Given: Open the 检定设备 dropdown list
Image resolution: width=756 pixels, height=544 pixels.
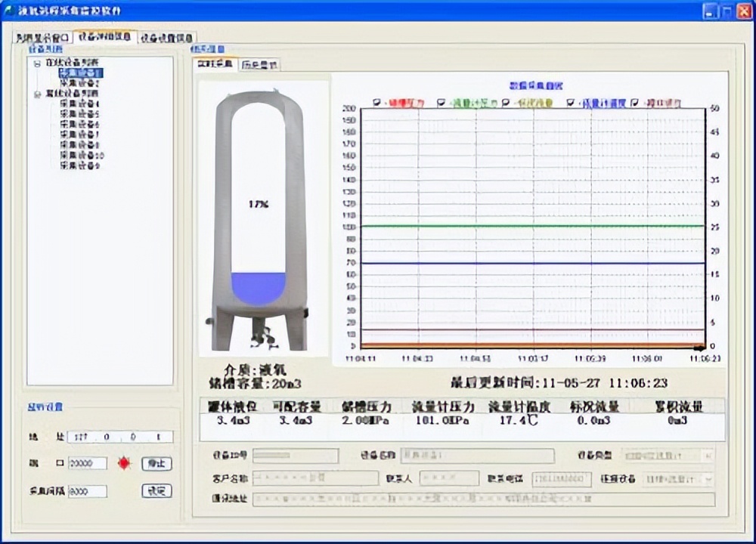Looking at the screenshot, I should [708, 479].
